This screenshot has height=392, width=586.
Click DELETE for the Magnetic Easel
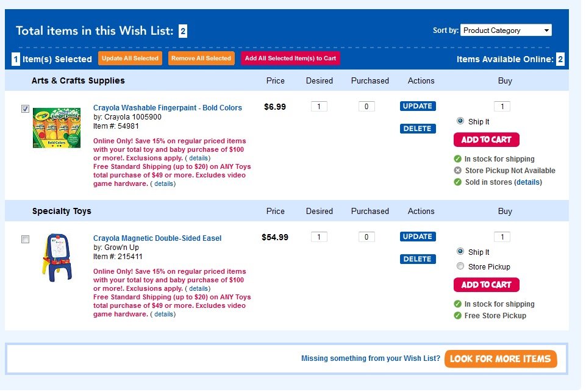click(x=417, y=258)
